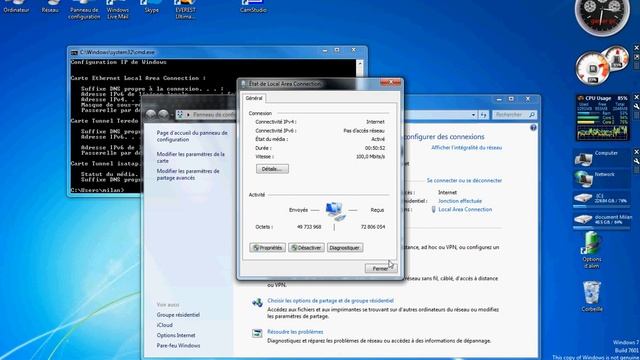Open Groupe résidentiel in Voir aussi
Viewport: 640px width, 360px height.
[x=178, y=315]
